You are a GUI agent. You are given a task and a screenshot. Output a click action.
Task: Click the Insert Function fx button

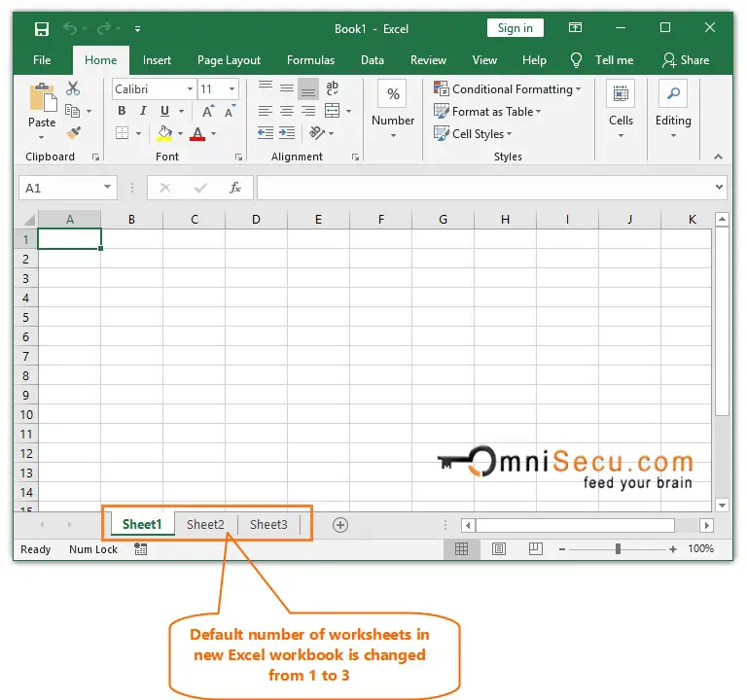click(235, 188)
